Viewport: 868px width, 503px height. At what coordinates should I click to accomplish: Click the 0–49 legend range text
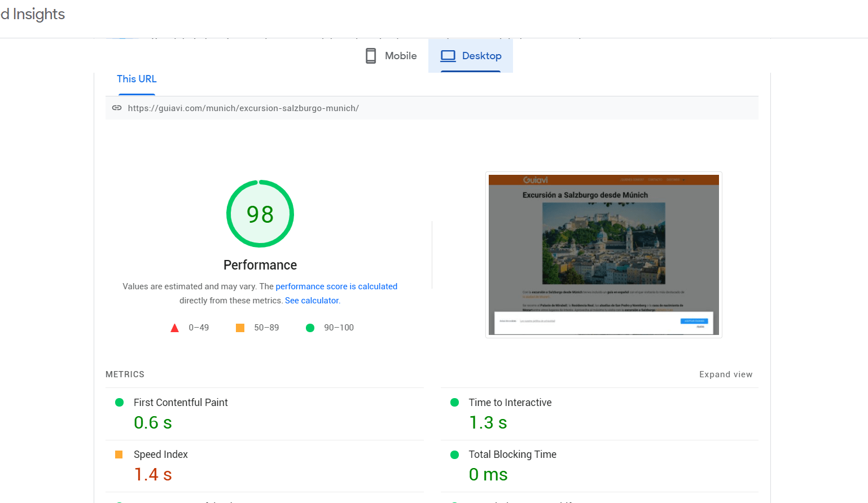pos(199,328)
